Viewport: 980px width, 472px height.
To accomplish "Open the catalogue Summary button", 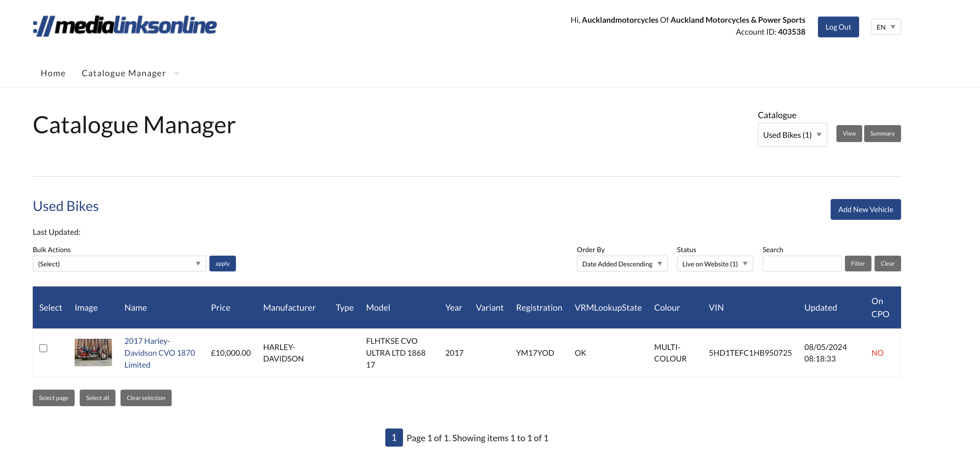I will point(882,134).
